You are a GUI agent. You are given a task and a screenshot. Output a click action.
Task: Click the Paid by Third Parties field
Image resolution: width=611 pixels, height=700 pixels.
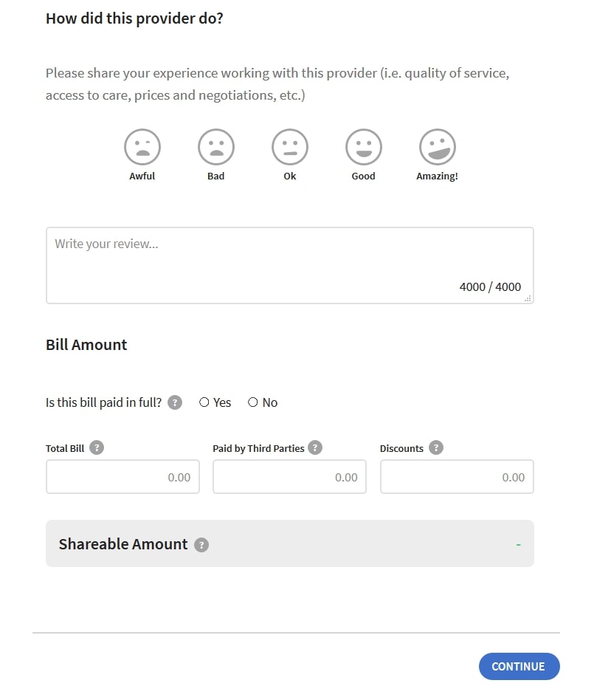pos(289,477)
